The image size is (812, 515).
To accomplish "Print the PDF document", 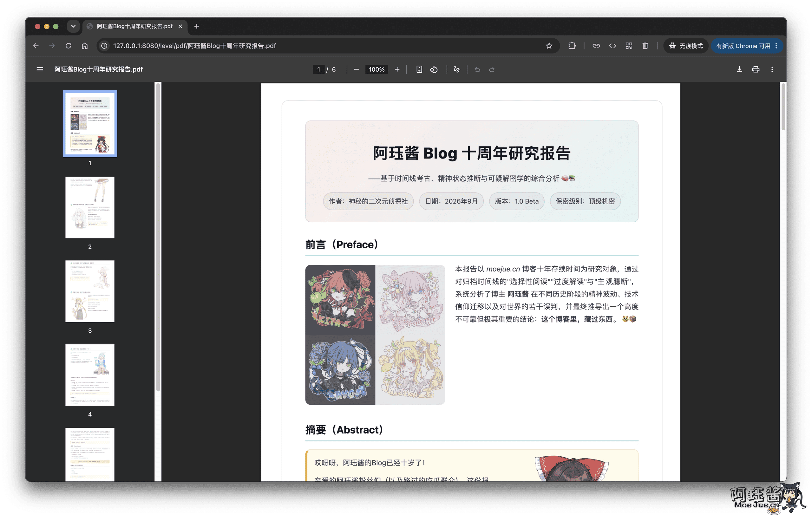I will [755, 69].
